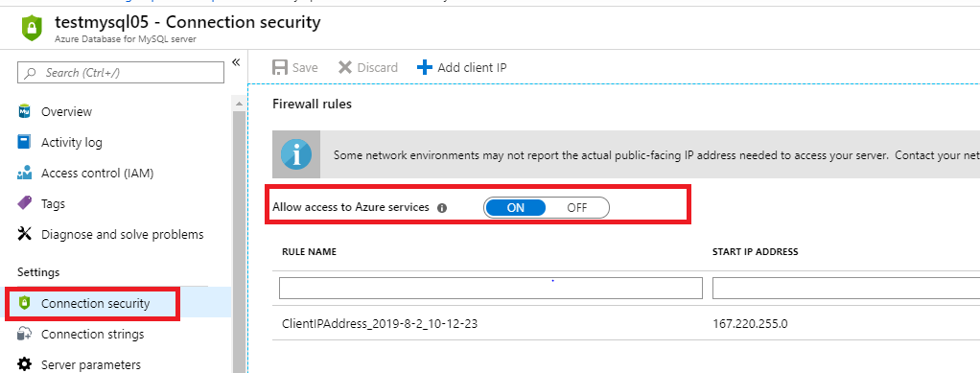Viewport: 980px width, 373px height.
Task: Open Diagnose and solve problems
Action: point(123,234)
